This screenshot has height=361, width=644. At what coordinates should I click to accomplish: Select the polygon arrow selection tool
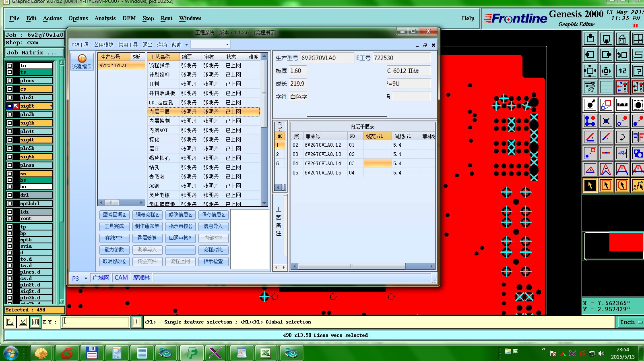(622, 185)
